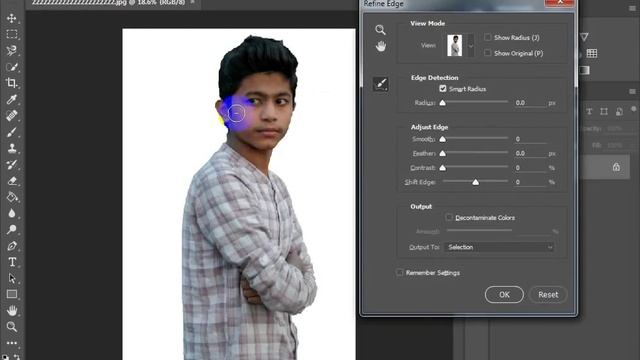Select the Pen tool
Viewport: 640px width, 360px height.
(11, 246)
